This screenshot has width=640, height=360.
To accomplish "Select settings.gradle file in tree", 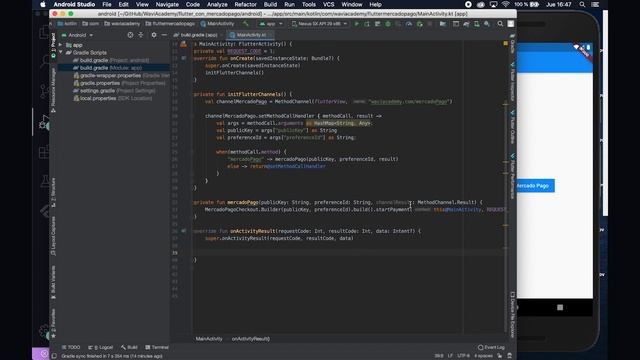I will [x=114, y=91].
